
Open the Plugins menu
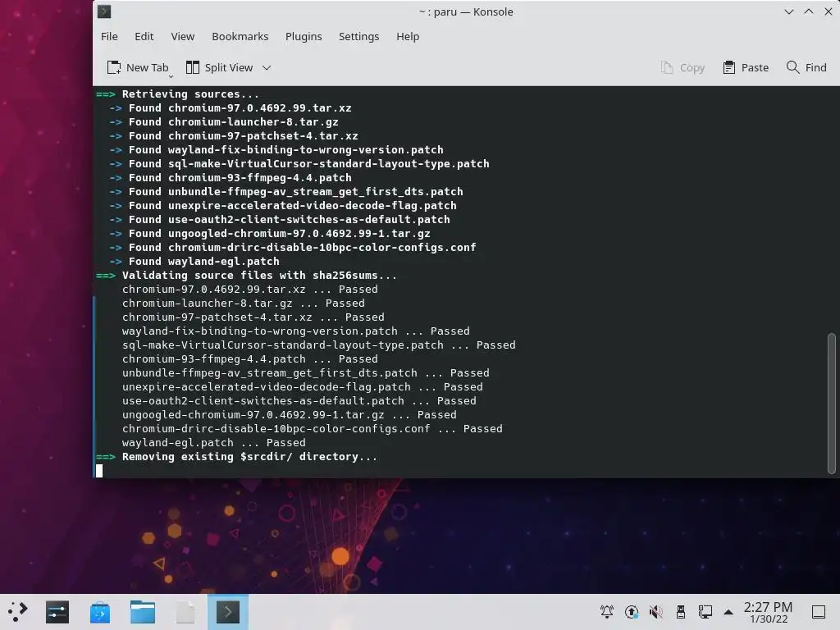coord(304,36)
